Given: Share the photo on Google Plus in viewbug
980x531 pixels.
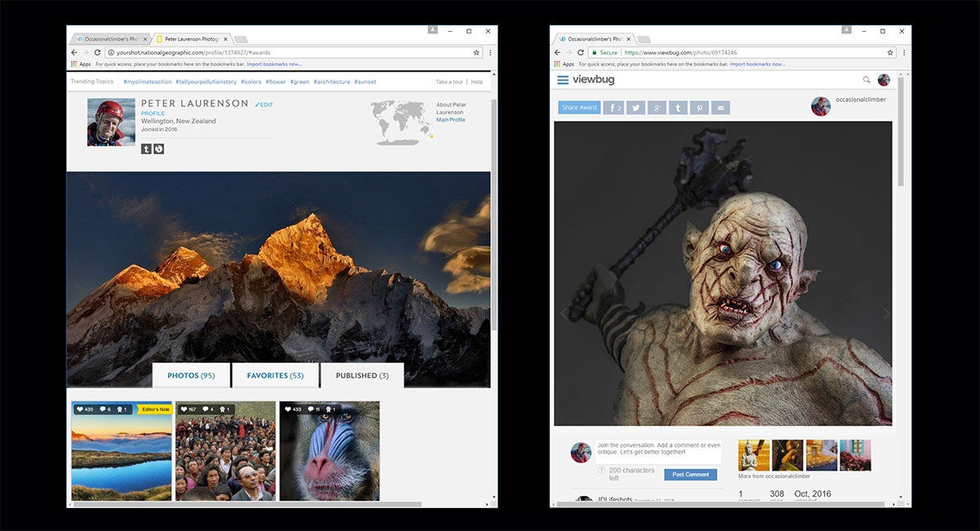Looking at the screenshot, I should [x=657, y=108].
